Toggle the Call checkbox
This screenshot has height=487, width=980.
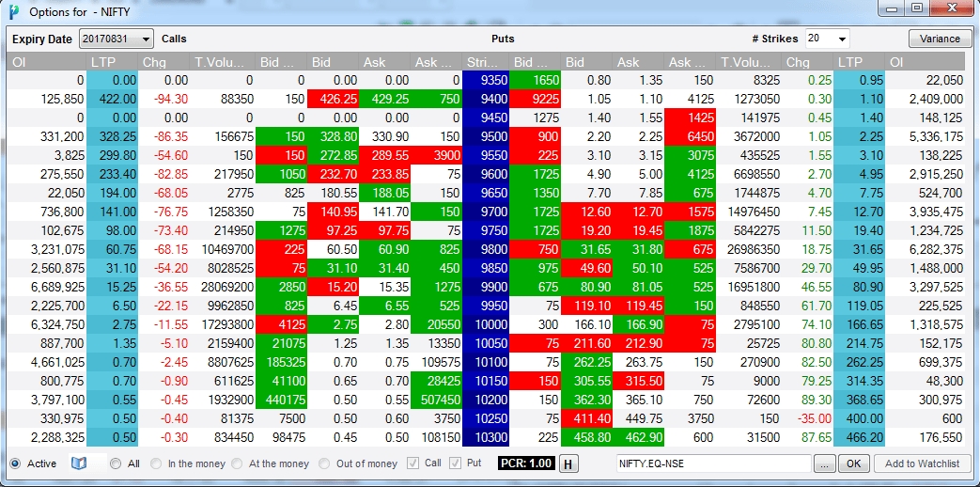pyautogui.click(x=413, y=463)
